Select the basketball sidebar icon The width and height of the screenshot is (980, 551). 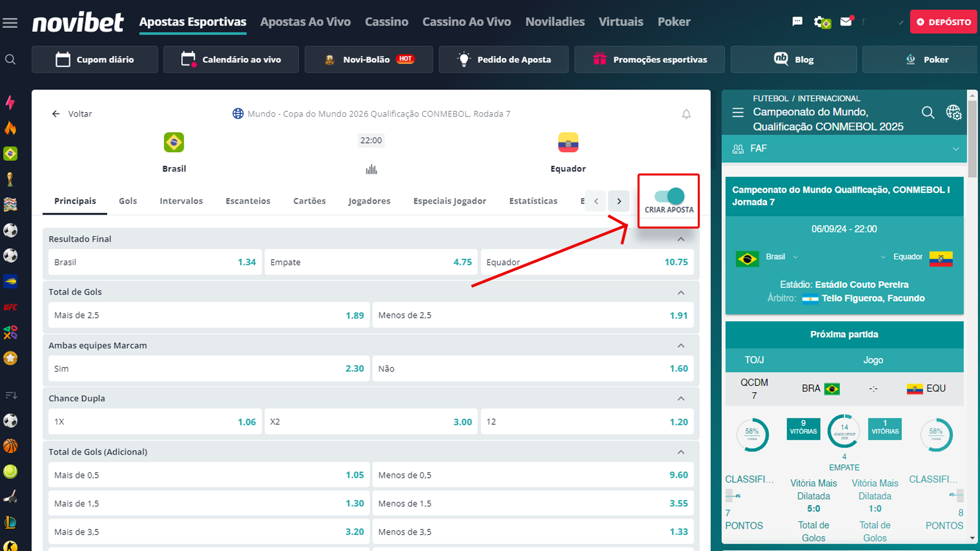[10, 446]
